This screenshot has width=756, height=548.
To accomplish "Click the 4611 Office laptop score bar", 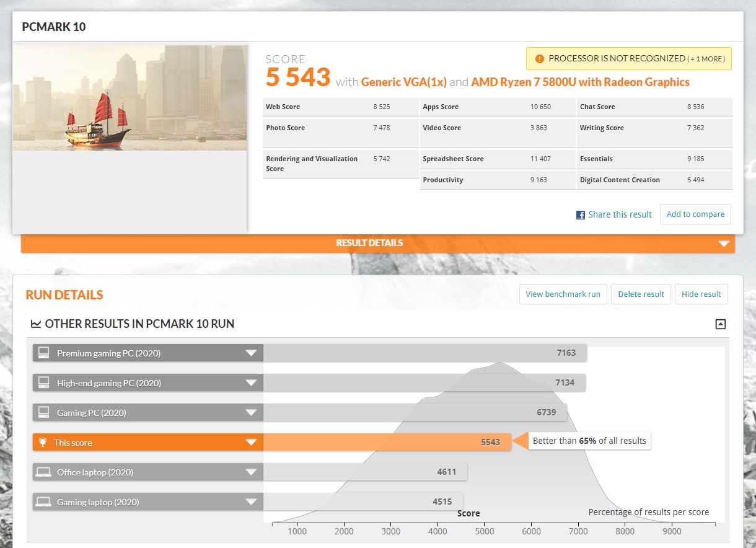I will click(365, 472).
